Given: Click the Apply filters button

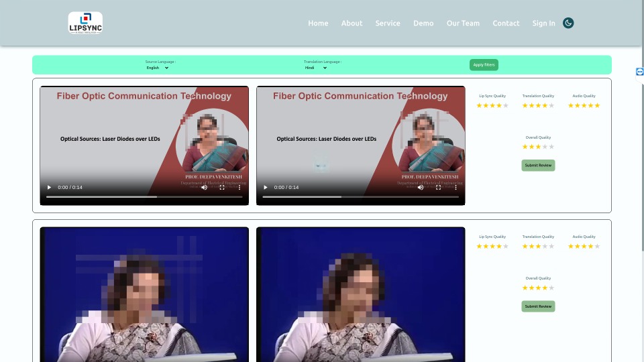Looking at the screenshot, I should (x=484, y=65).
